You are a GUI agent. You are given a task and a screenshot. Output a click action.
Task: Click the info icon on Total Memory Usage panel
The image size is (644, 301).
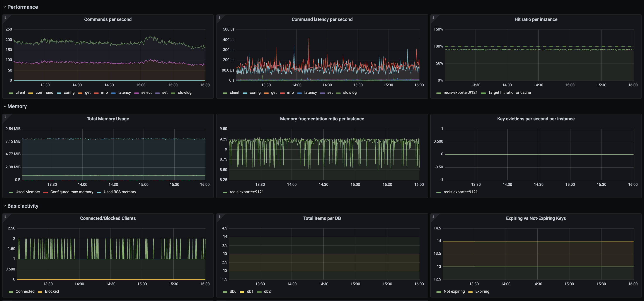pyautogui.click(x=5, y=117)
